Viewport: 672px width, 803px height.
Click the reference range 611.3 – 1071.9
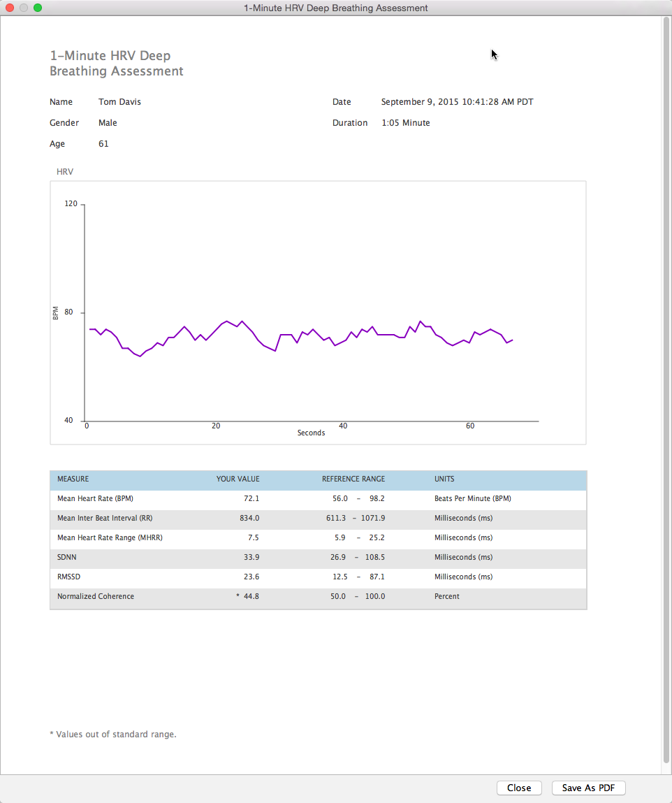tap(355, 518)
